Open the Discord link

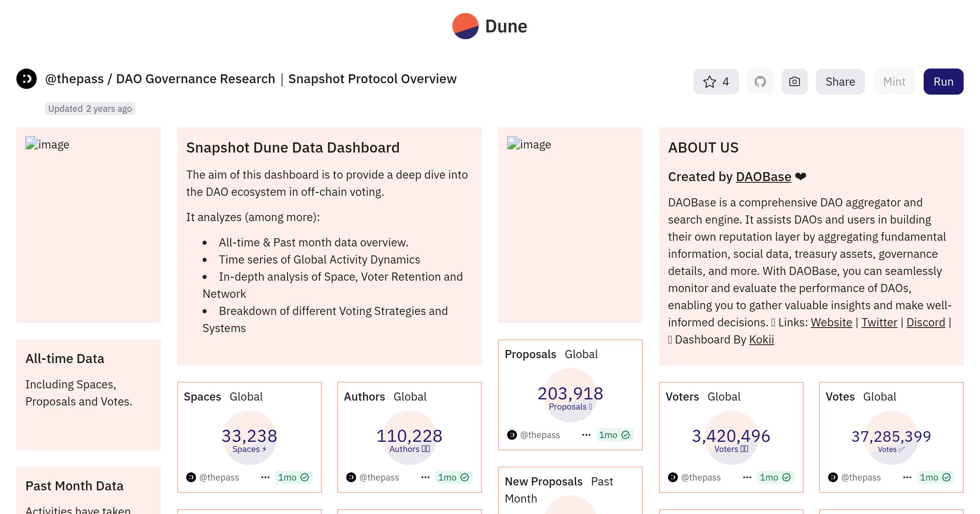point(925,322)
